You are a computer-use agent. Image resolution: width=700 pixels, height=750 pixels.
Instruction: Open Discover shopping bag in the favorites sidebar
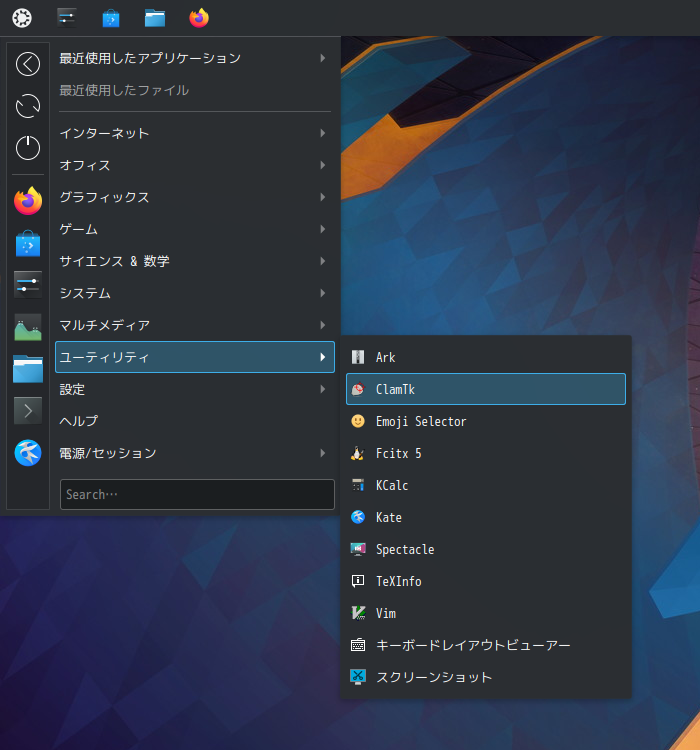click(x=28, y=243)
